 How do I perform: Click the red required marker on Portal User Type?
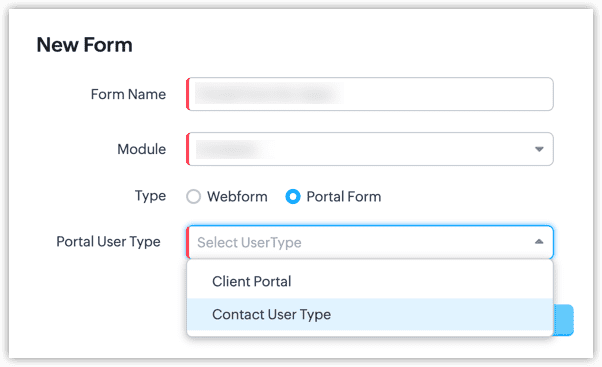(x=188, y=242)
